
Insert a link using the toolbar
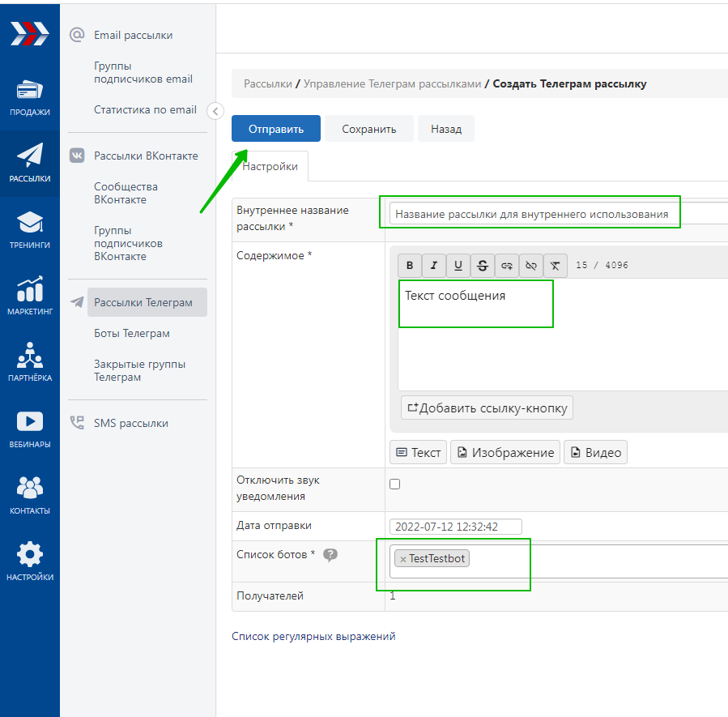pyautogui.click(x=507, y=265)
